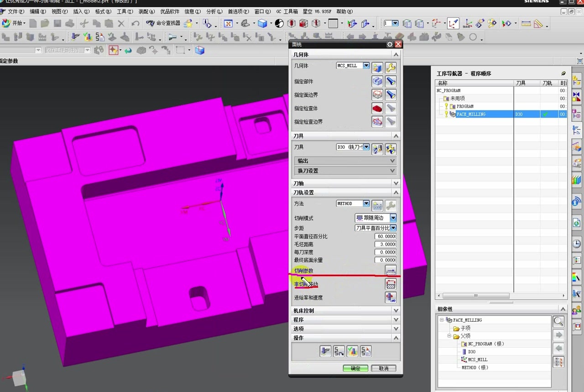Viewport: 584px width, 392px height.
Task: Open the tool D30 dropdown
Action: pos(366,147)
